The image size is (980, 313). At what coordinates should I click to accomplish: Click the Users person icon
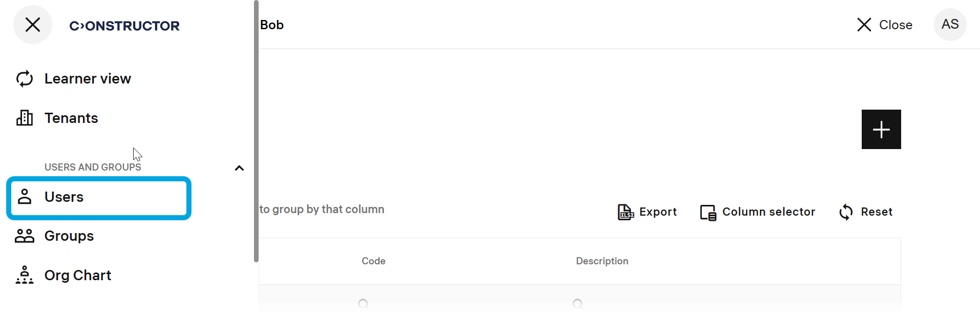point(25,197)
